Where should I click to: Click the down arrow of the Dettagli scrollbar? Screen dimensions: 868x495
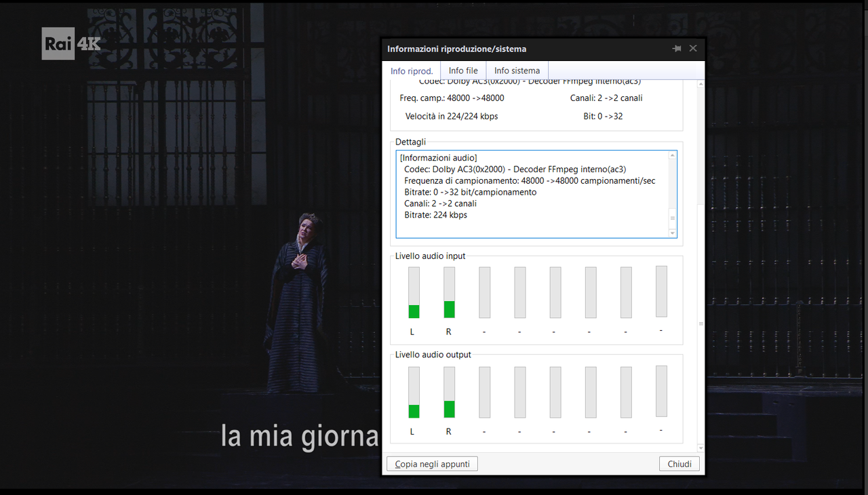tap(672, 233)
